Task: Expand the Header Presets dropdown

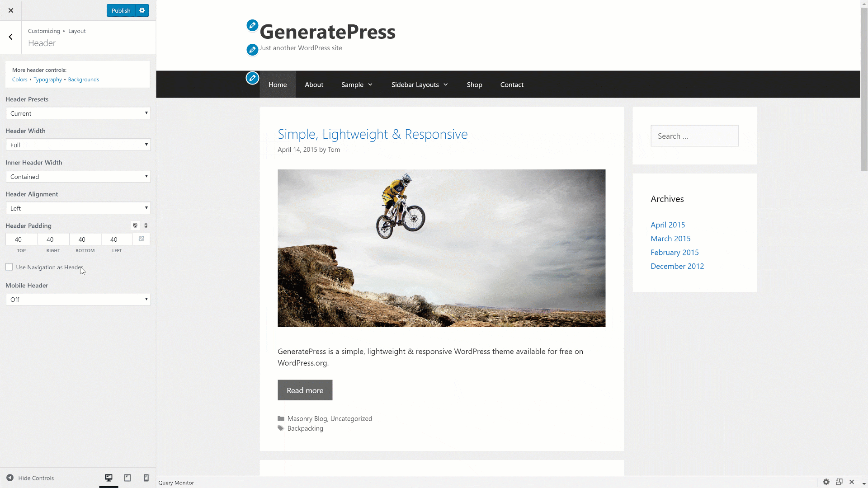Action: (x=77, y=113)
